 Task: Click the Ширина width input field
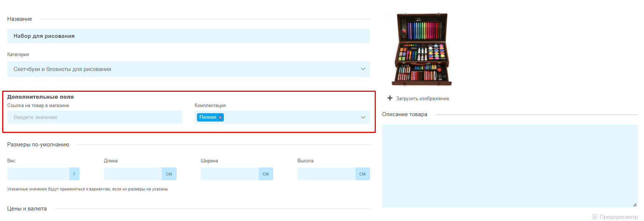tap(229, 174)
